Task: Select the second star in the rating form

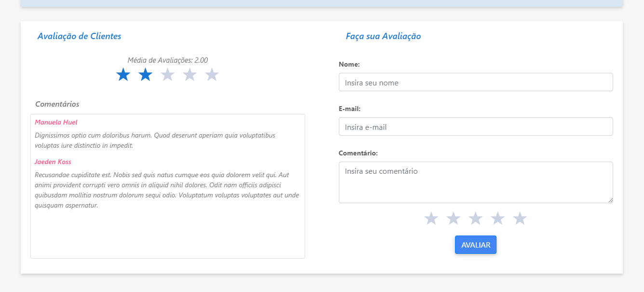Action: 453,219
